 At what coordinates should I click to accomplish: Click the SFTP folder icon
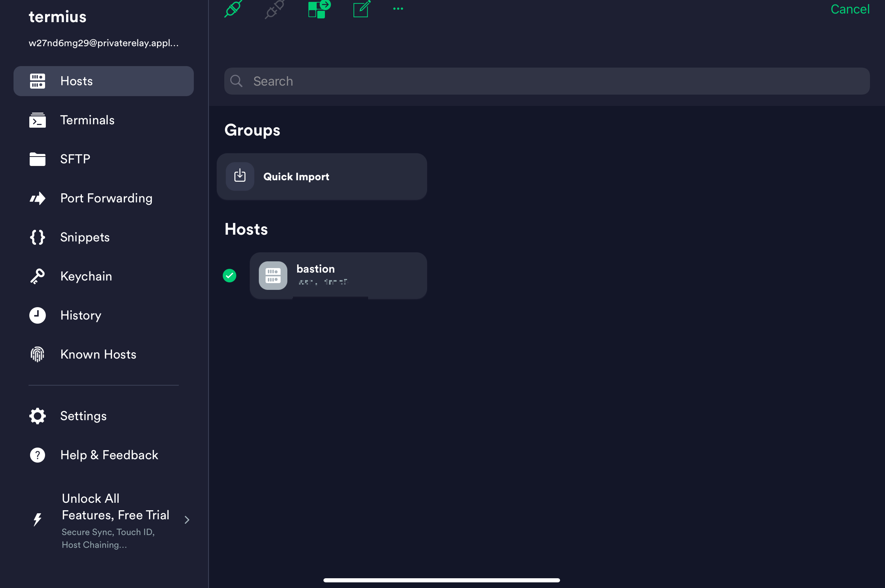click(38, 159)
